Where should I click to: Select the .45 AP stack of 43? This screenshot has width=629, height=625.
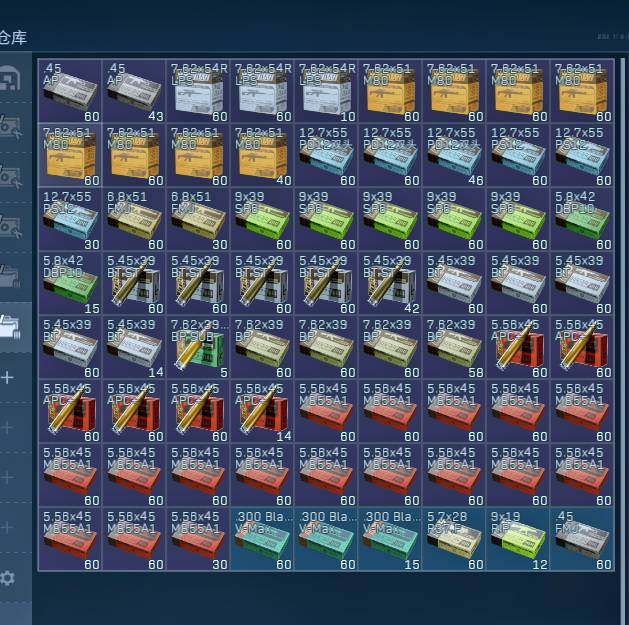(x=134, y=91)
